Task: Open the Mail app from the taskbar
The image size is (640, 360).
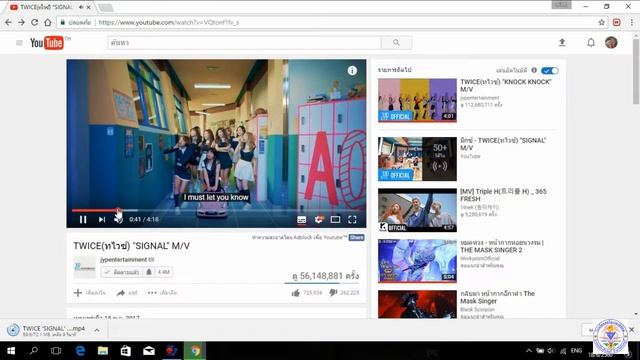Action: (x=149, y=351)
